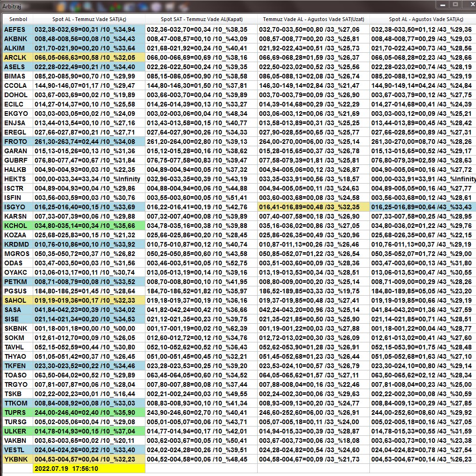This screenshot has width=476, height=476.
Task: Click the ARCLK cell '066,05-066,63=00,58 /10_%32,05'
Action: (x=89, y=57)
